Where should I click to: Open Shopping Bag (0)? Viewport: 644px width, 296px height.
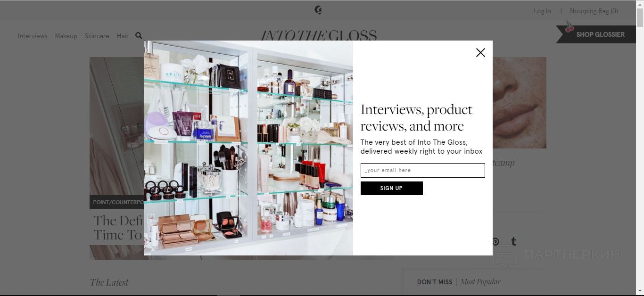[x=594, y=11]
